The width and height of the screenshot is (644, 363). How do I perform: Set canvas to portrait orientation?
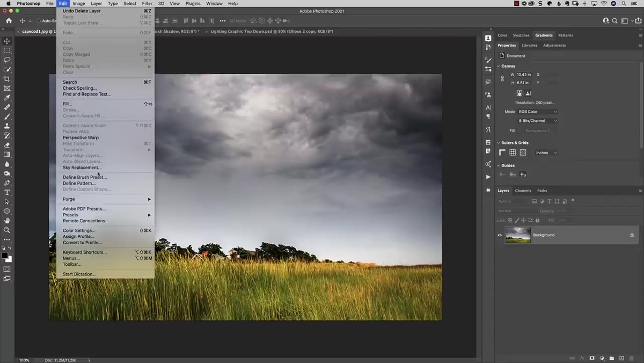tap(519, 93)
